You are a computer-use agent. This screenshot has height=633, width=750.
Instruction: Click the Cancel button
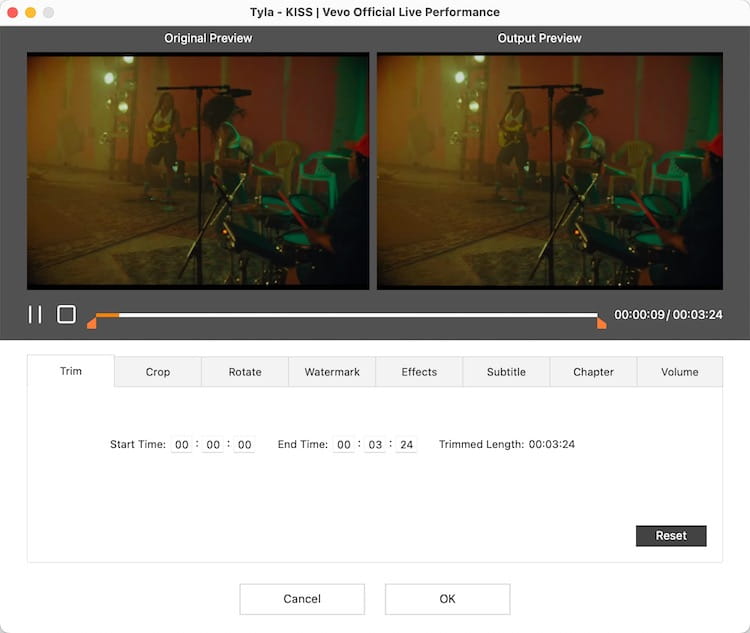pyautogui.click(x=302, y=599)
